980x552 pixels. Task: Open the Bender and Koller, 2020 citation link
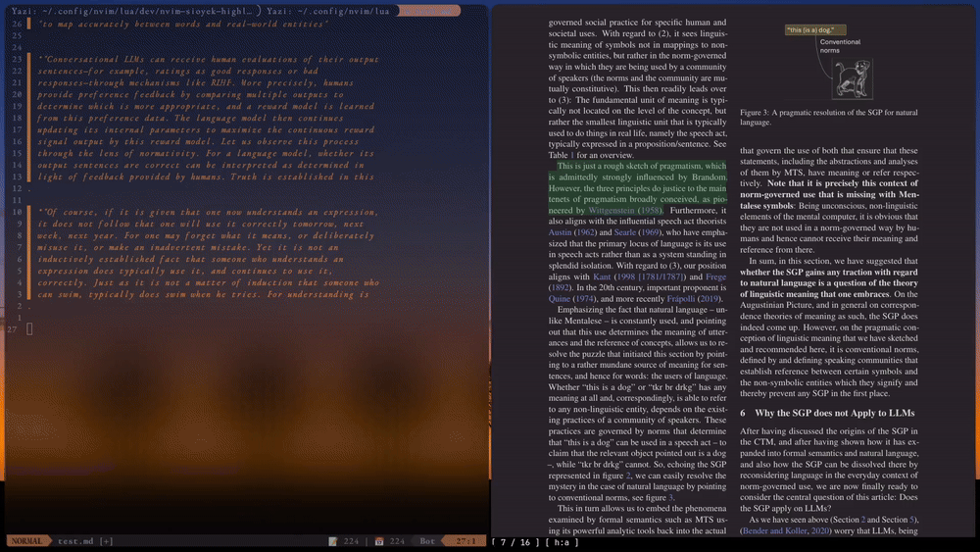(785, 530)
